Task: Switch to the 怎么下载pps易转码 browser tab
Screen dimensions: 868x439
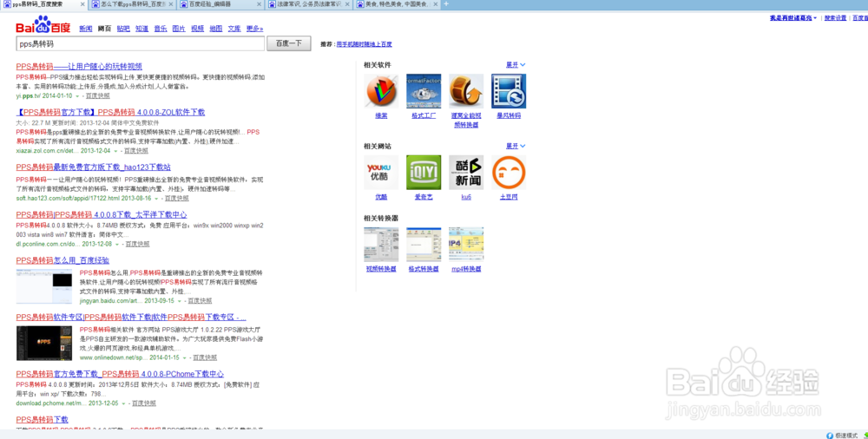Action: (x=132, y=4)
